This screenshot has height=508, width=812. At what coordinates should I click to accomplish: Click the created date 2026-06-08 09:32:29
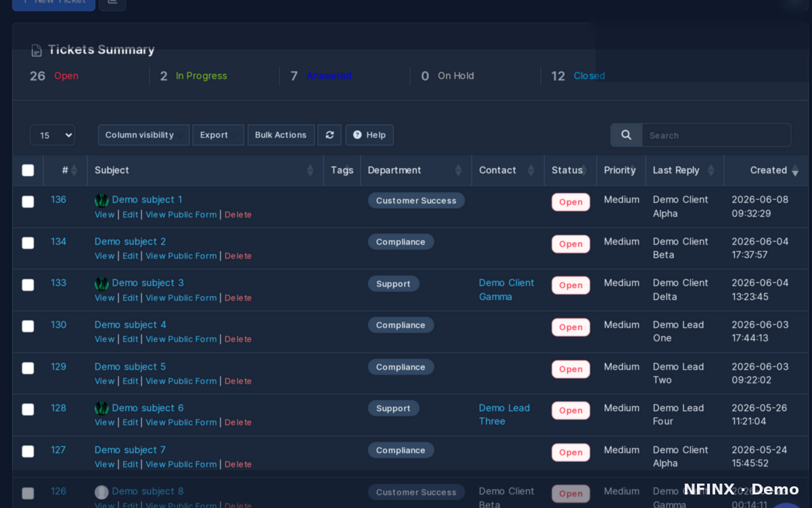[760, 207]
